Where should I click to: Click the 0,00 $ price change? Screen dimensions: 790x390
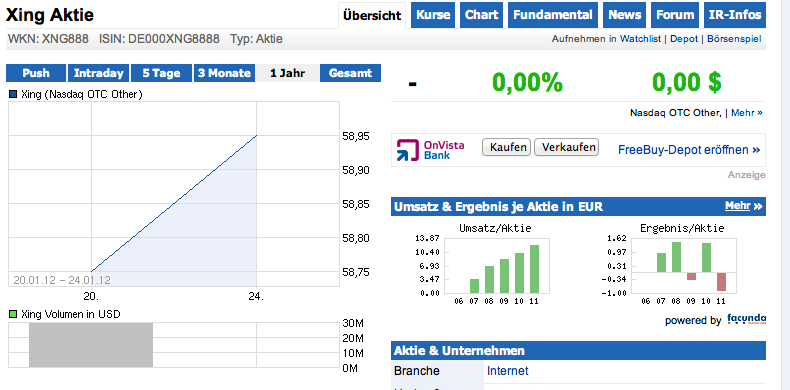coord(687,82)
